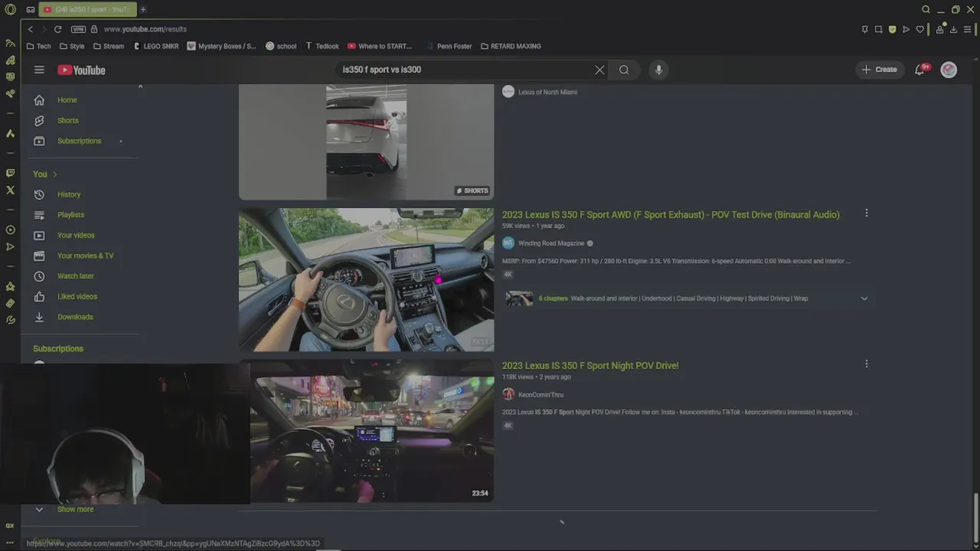Click the Lexus Shorts video thumbnail
The width and height of the screenshot is (980, 551).
click(x=366, y=142)
